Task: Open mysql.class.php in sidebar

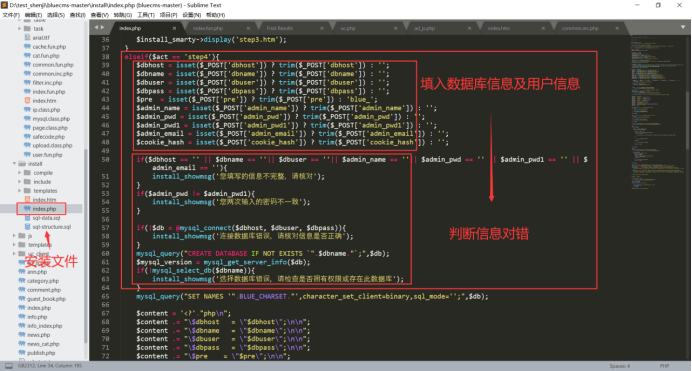Action: point(51,119)
